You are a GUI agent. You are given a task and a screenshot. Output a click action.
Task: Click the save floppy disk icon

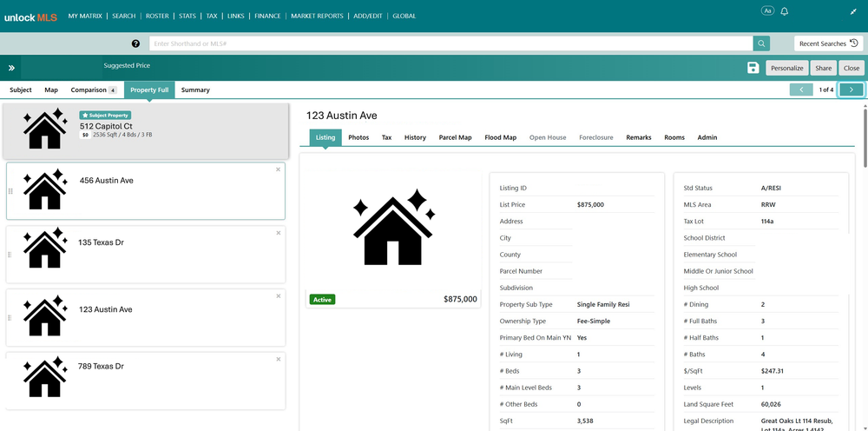click(753, 68)
